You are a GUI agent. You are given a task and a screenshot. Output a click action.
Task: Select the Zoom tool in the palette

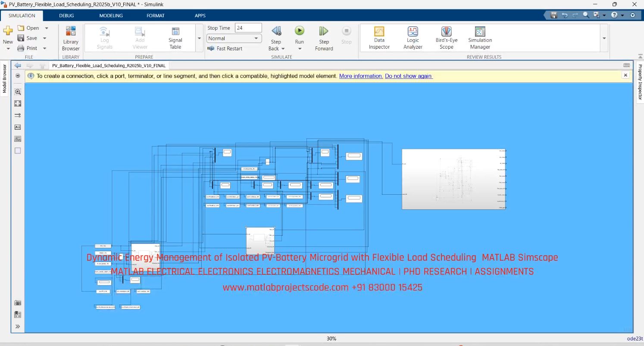pos(18,92)
